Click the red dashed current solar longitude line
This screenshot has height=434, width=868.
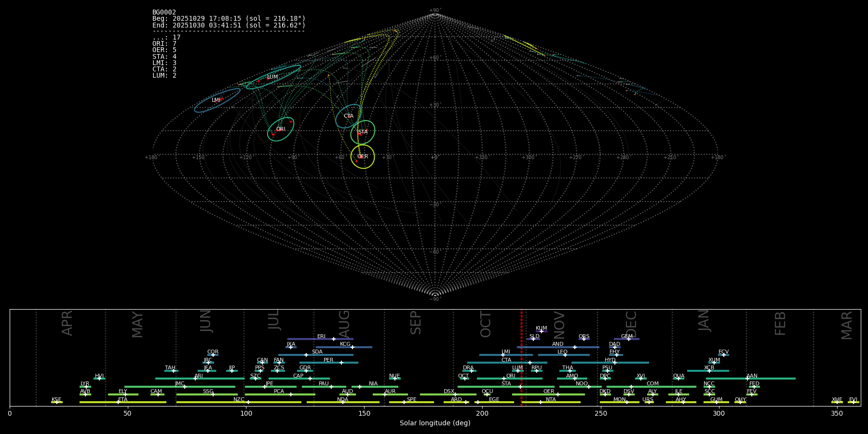(x=521, y=357)
